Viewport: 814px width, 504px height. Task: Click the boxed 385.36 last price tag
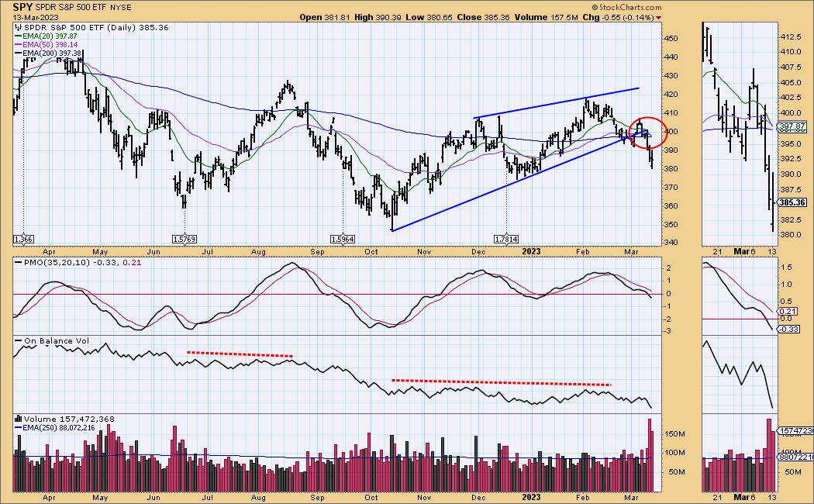pyautogui.click(x=792, y=202)
